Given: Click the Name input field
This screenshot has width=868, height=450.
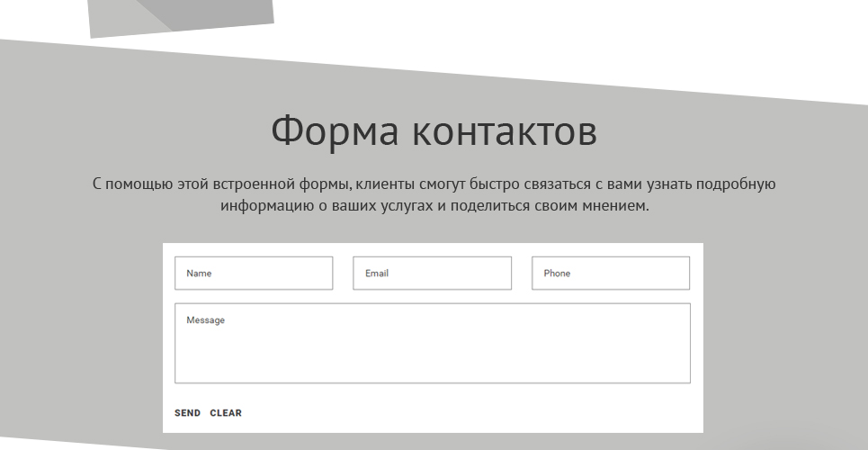Looking at the screenshot, I should click(x=254, y=274).
